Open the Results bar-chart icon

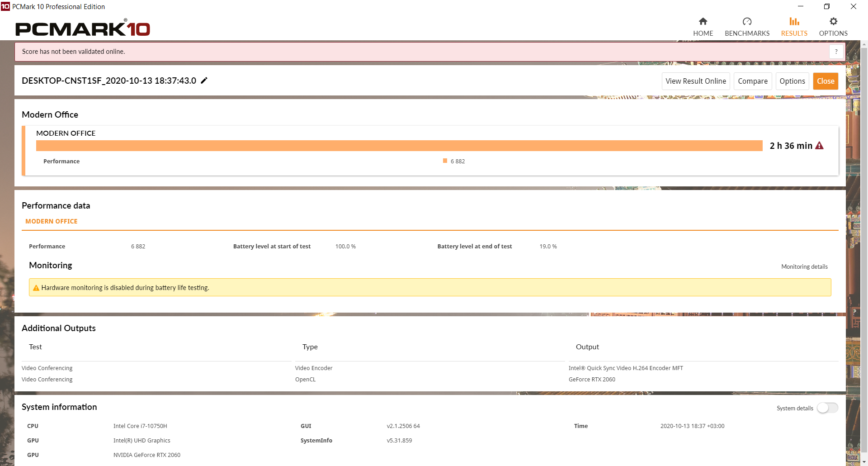tap(794, 21)
